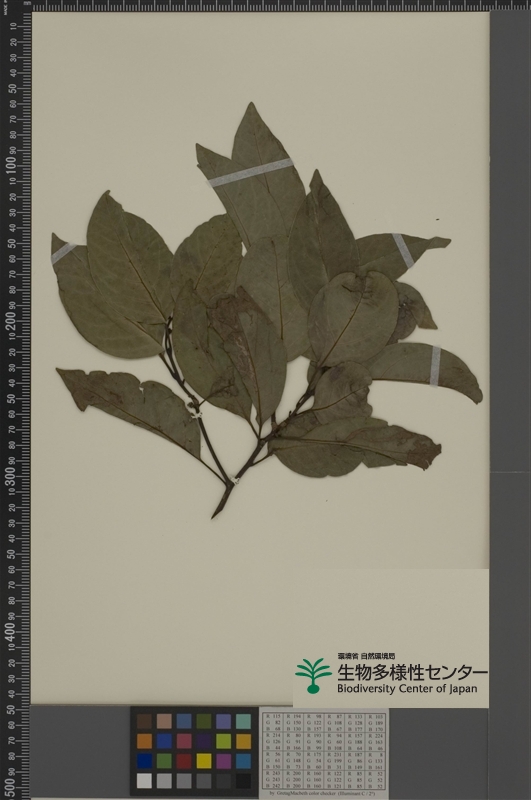Image resolution: width=531 pixels, height=800 pixels.
Task: Select the white swatch in the grayscale row
Action: click(x=144, y=781)
